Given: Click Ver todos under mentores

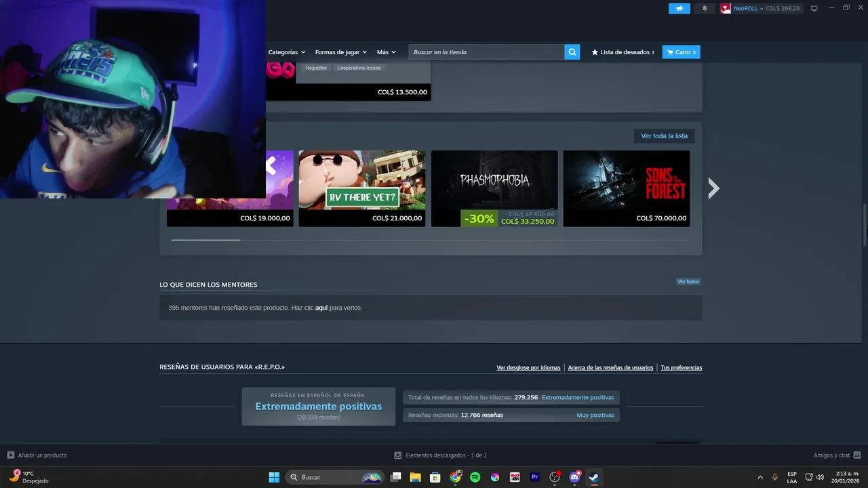Looking at the screenshot, I should coord(688,281).
